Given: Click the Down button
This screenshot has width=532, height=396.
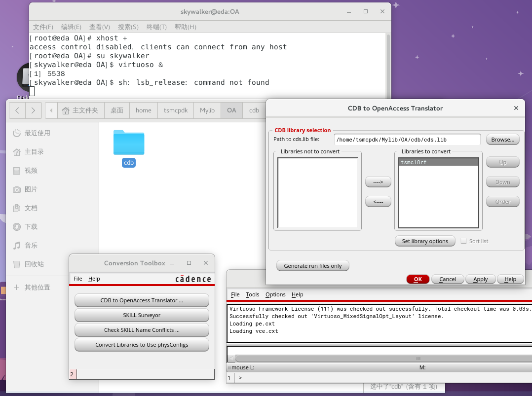Looking at the screenshot, I should (502, 181).
